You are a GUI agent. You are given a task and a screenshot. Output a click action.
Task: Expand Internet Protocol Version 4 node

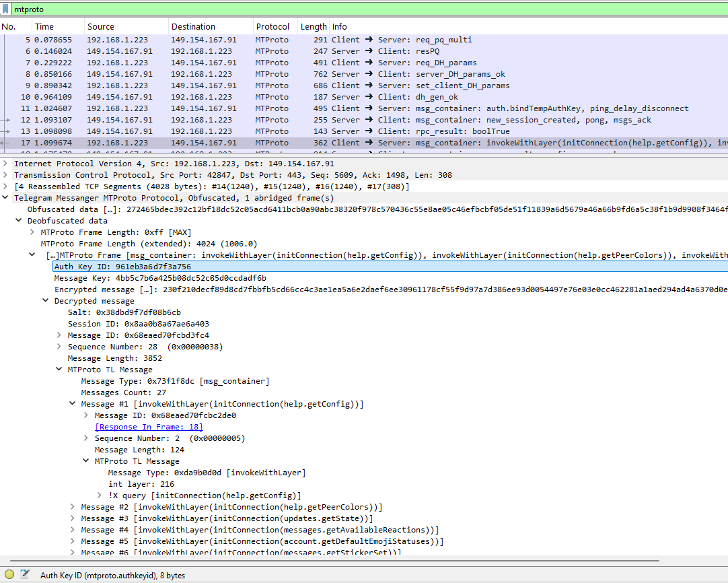pos(5,164)
